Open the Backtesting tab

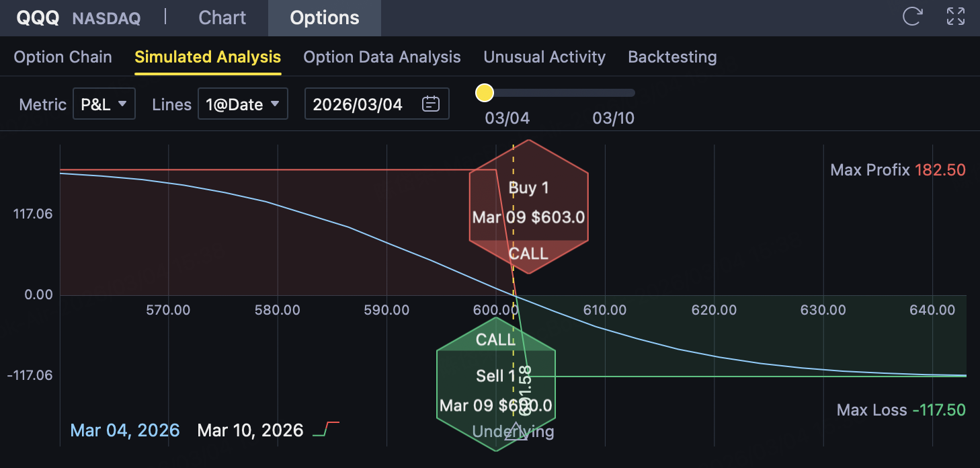(x=672, y=57)
